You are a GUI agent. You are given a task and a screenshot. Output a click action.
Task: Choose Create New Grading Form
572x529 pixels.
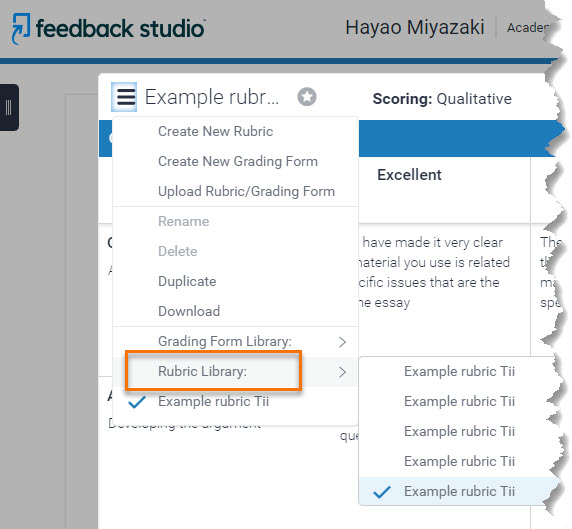point(235,161)
